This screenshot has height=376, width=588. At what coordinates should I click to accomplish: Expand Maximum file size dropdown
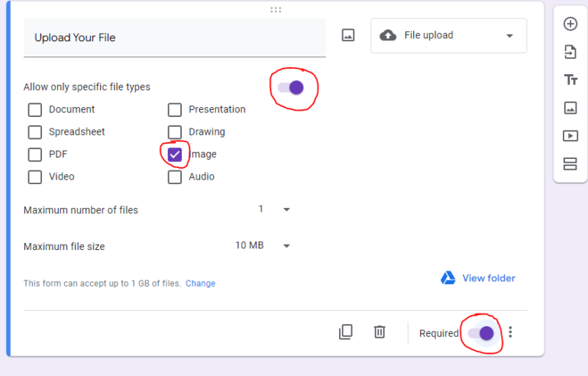(x=263, y=246)
